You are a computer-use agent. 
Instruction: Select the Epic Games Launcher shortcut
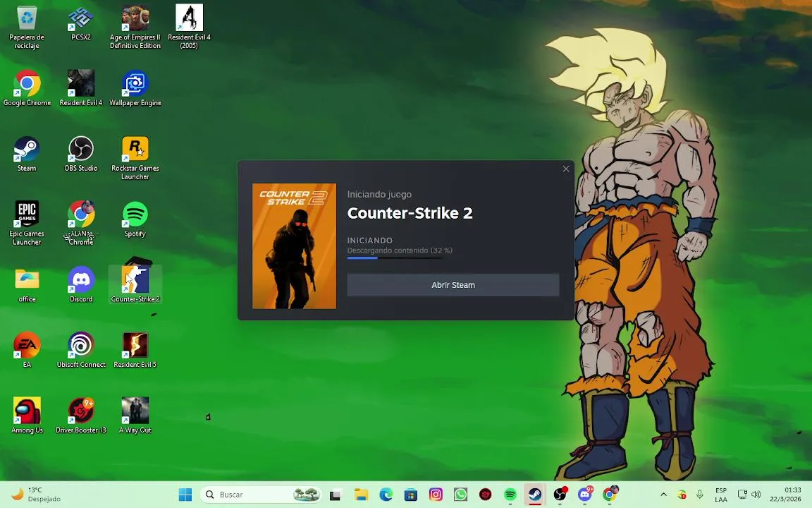27,223
